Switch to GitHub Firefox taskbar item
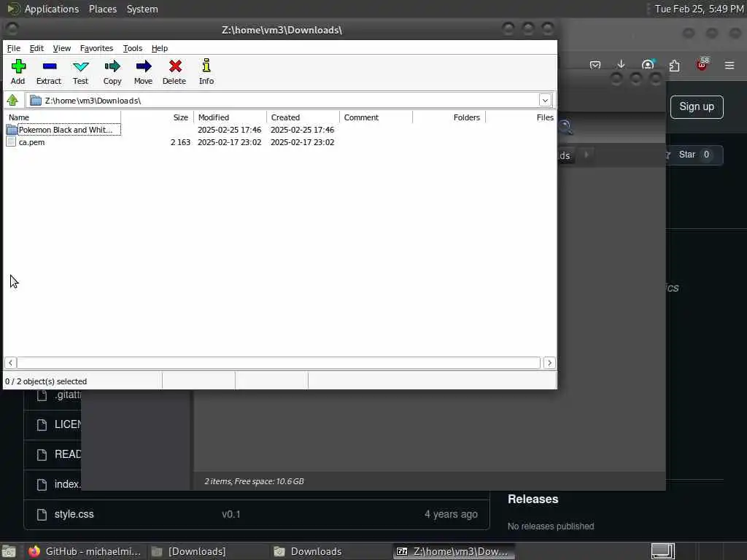747x560 pixels. (85, 551)
